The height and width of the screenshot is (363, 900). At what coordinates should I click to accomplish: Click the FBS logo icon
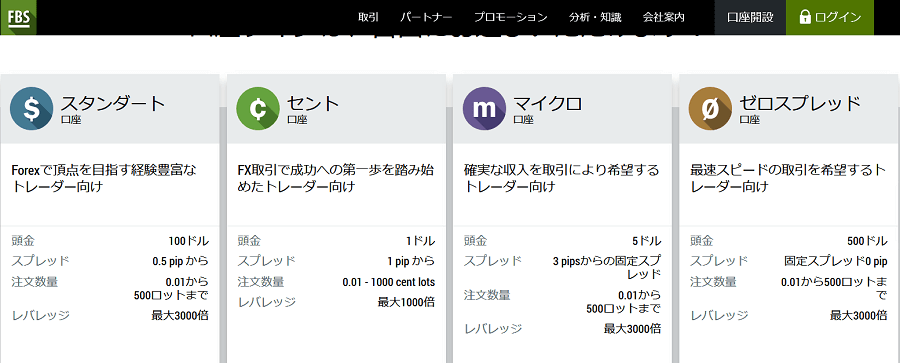pyautogui.click(x=18, y=17)
